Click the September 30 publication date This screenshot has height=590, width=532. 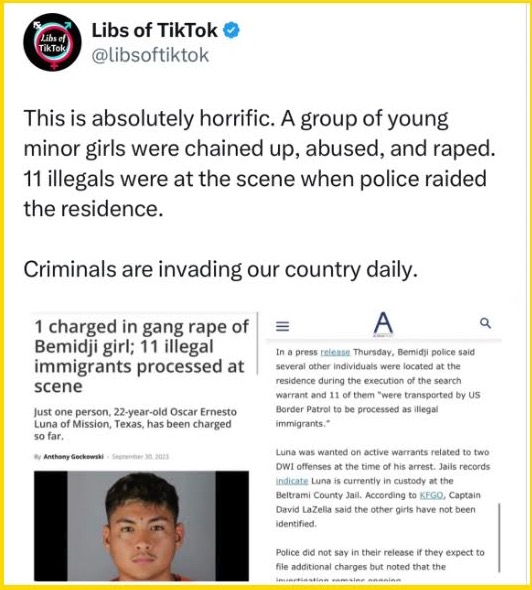tap(140, 456)
